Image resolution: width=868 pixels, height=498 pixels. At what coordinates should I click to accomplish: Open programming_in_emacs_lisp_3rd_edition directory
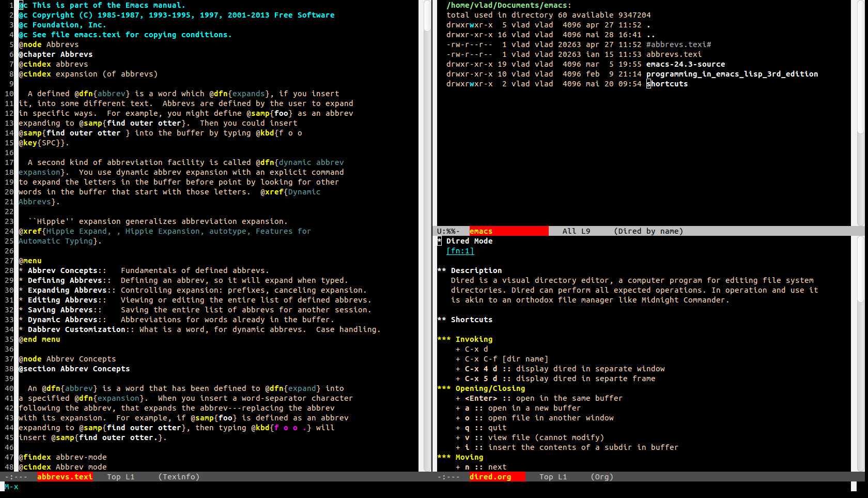(x=732, y=74)
